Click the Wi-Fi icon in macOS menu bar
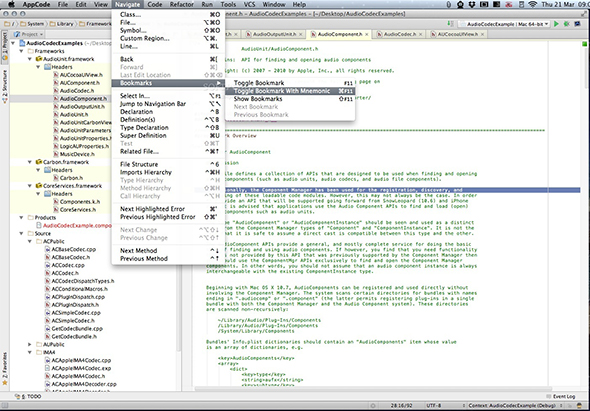The width and height of the screenshot is (590, 411). pyautogui.click(x=532, y=4)
